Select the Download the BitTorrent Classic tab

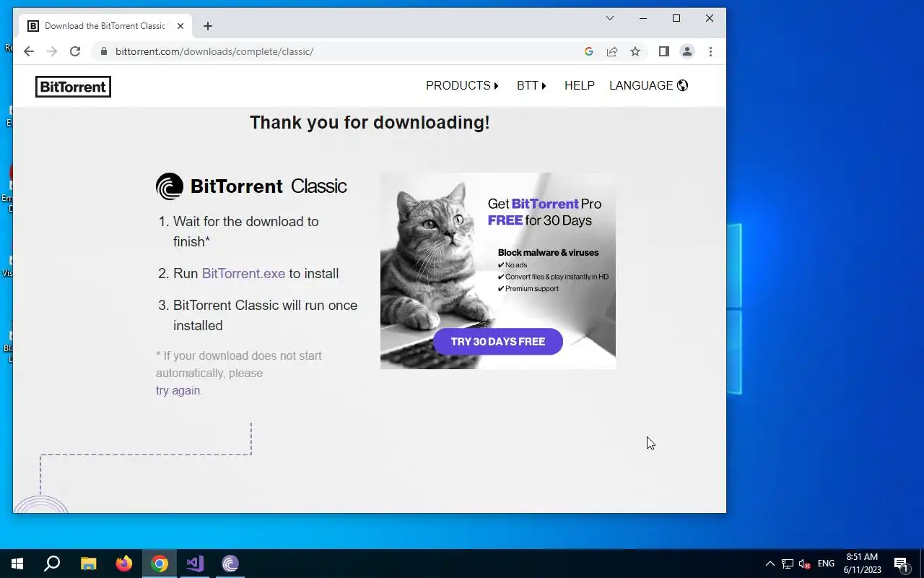[x=105, y=26]
